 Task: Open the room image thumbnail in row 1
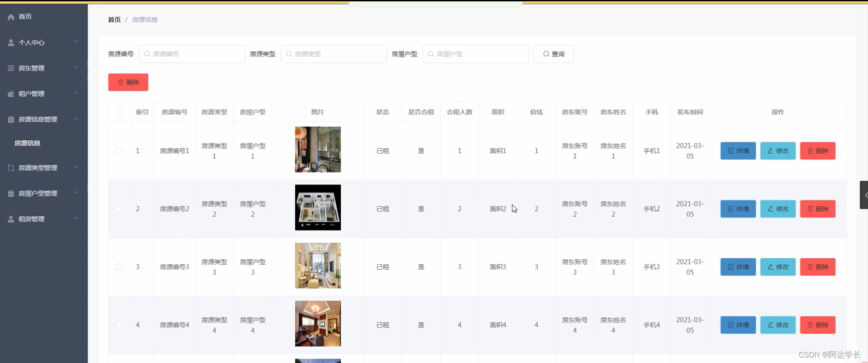318,149
